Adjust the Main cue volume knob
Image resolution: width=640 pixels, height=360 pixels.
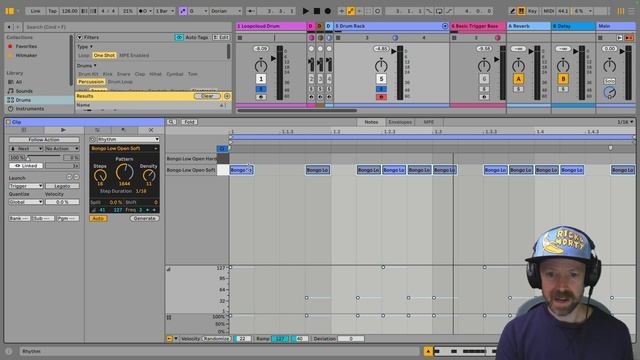coord(609,93)
